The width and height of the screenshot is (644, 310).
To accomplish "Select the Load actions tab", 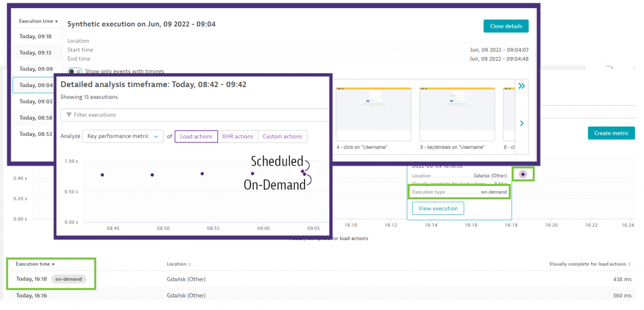I will pyautogui.click(x=196, y=136).
